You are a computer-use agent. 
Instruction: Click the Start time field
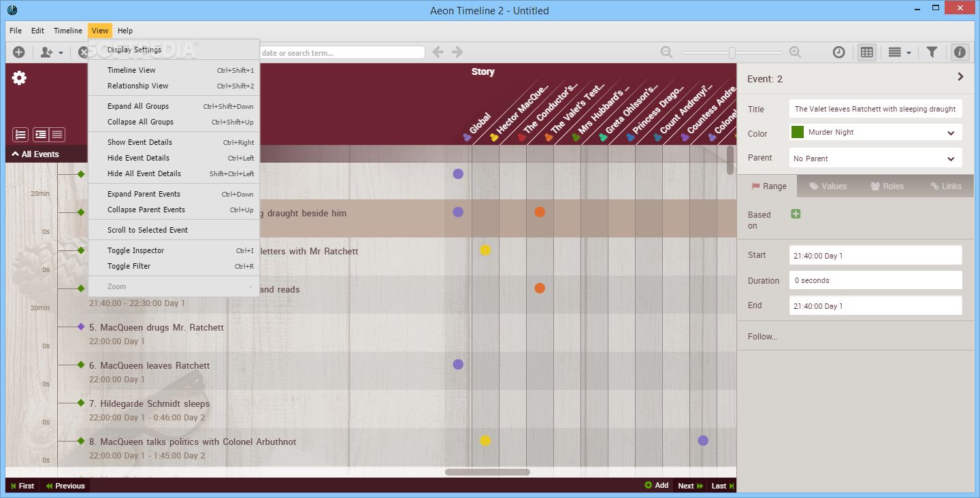[876, 255]
